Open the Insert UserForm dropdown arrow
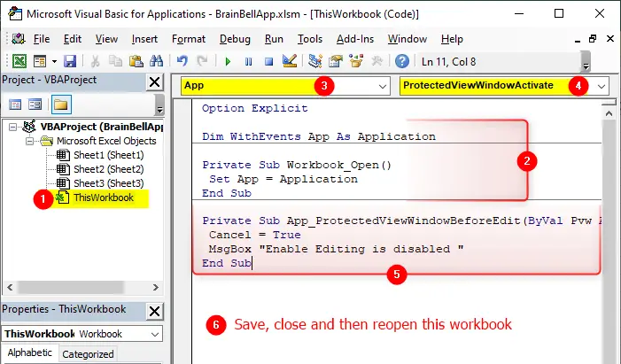Image resolution: width=621 pixels, height=364 pixels. (54, 61)
